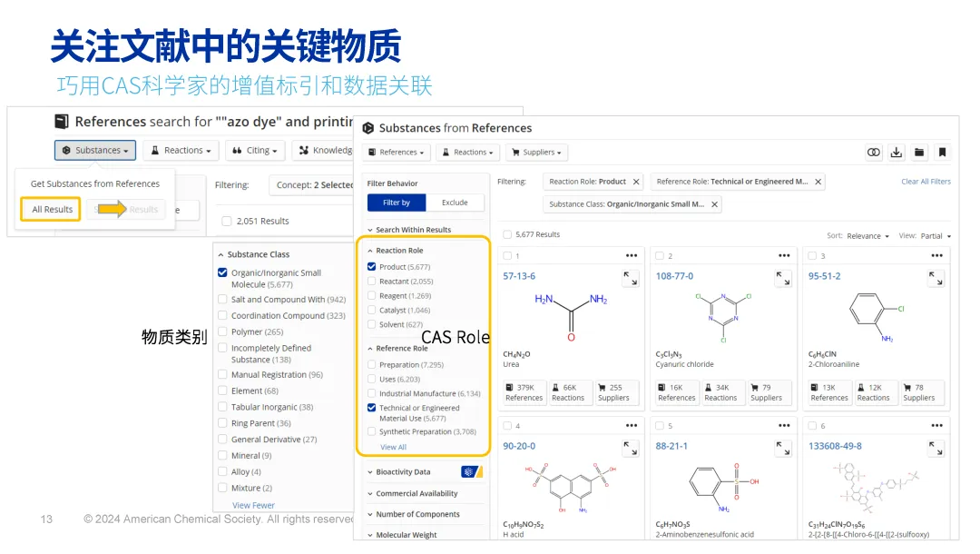Click View Fewer under Substance Class
The width and height of the screenshot is (980, 554).
click(x=253, y=505)
